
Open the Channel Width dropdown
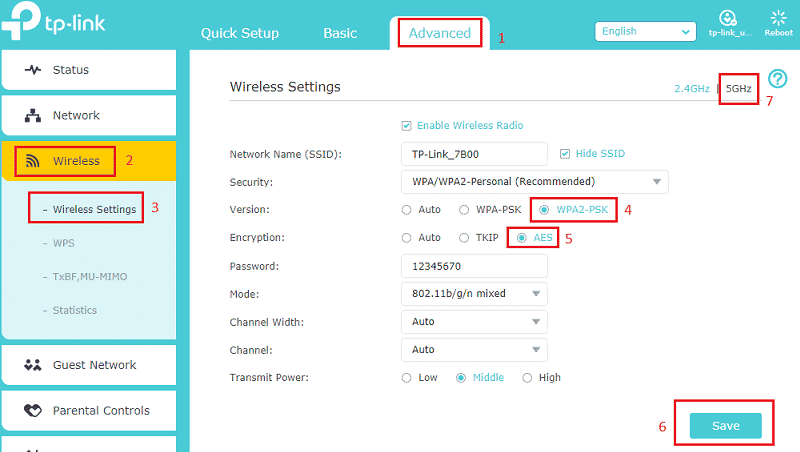click(x=474, y=322)
